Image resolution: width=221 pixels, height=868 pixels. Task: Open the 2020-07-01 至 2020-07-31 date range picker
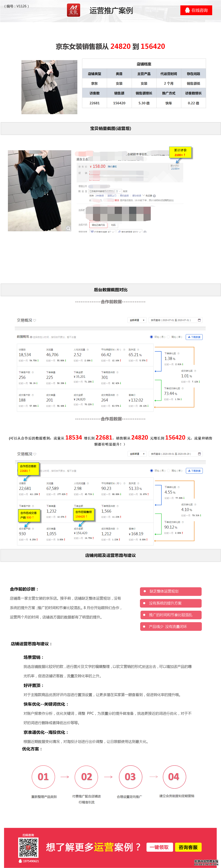pyautogui.click(x=176, y=320)
